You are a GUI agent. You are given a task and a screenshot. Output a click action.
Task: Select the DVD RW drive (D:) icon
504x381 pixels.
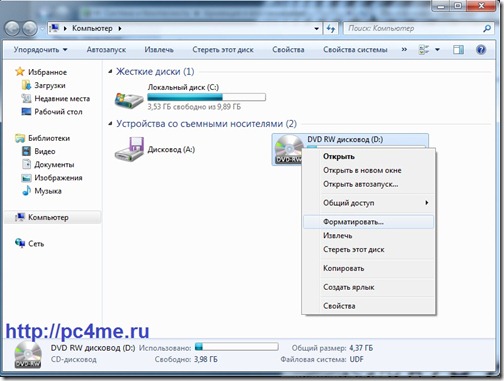289,149
